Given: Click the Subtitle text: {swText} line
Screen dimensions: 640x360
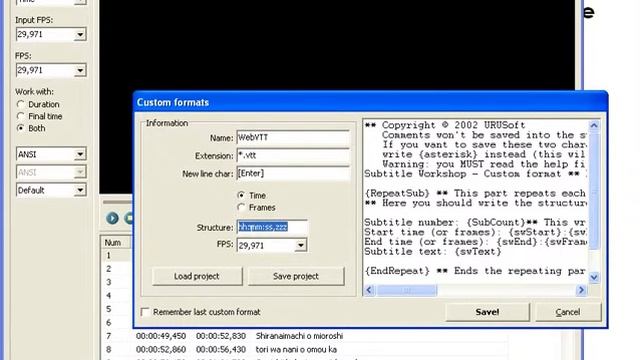Looking at the screenshot, I should pyautogui.click(x=433, y=252).
